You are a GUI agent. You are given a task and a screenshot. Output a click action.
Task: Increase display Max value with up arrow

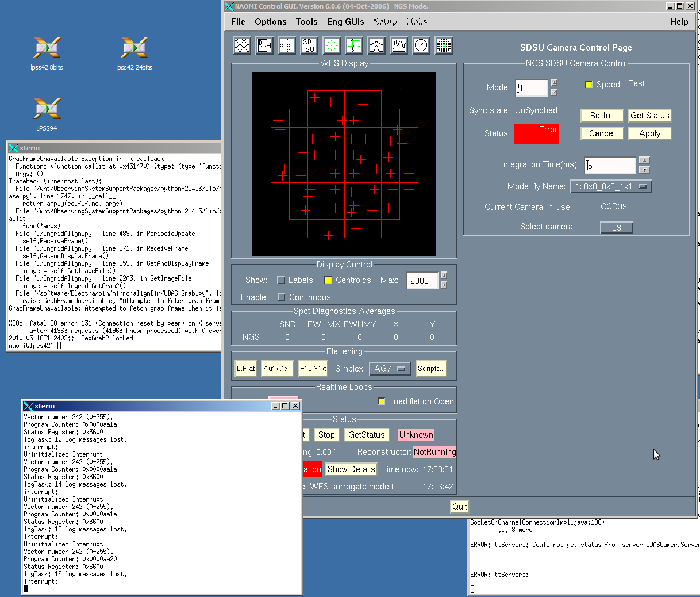[x=444, y=275]
